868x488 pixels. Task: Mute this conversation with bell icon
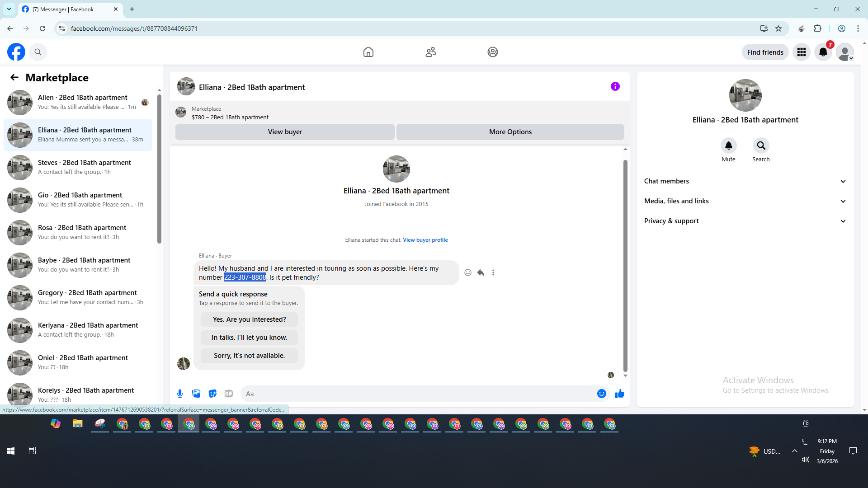coord(728,145)
